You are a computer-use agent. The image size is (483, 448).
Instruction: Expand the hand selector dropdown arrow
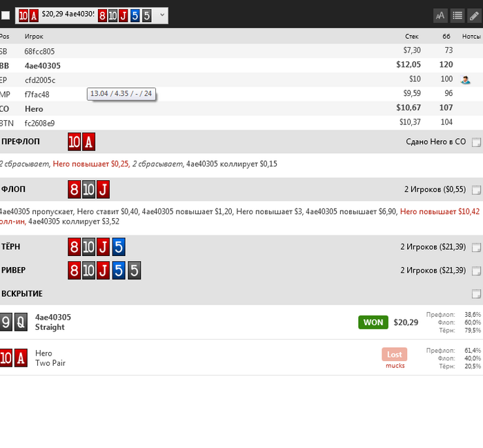162,14
